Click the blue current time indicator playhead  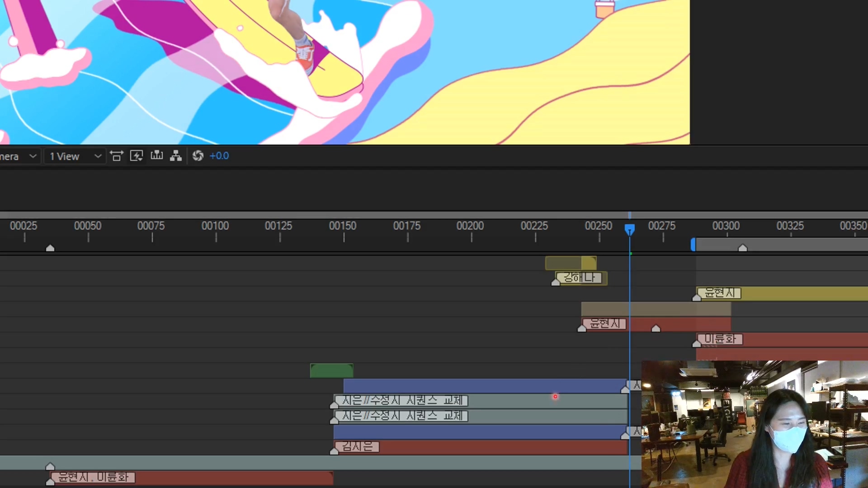pyautogui.click(x=630, y=229)
